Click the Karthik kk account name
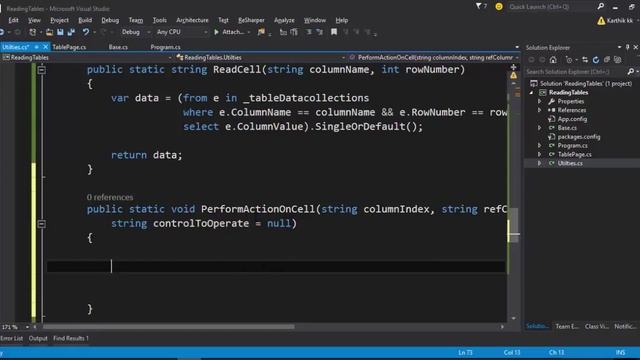This screenshot has height=360, width=640. coord(619,20)
